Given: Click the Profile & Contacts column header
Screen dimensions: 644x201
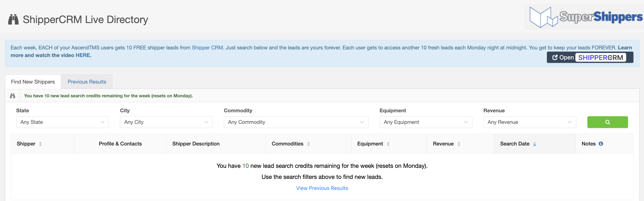Looking at the screenshot, I should [120, 144].
